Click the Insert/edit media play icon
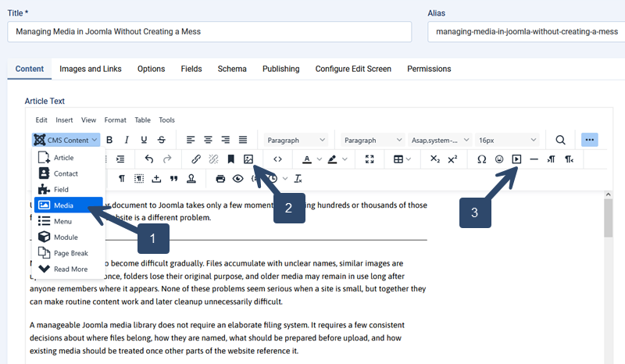This screenshot has width=625, height=364. pos(516,159)
